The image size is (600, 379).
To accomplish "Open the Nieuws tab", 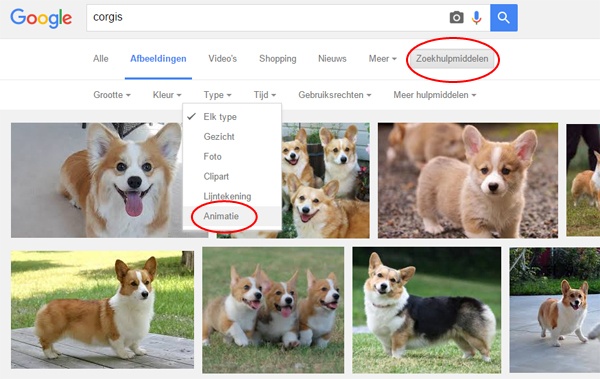I will click(332, 59).
